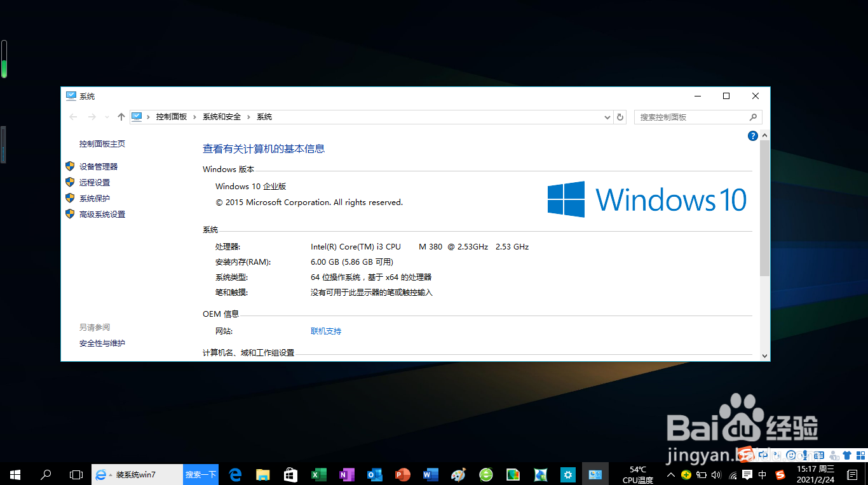The height and width of the screenshot is (485, 868).
Task: Click the computer icon in address bar
Action: point(137,117)
